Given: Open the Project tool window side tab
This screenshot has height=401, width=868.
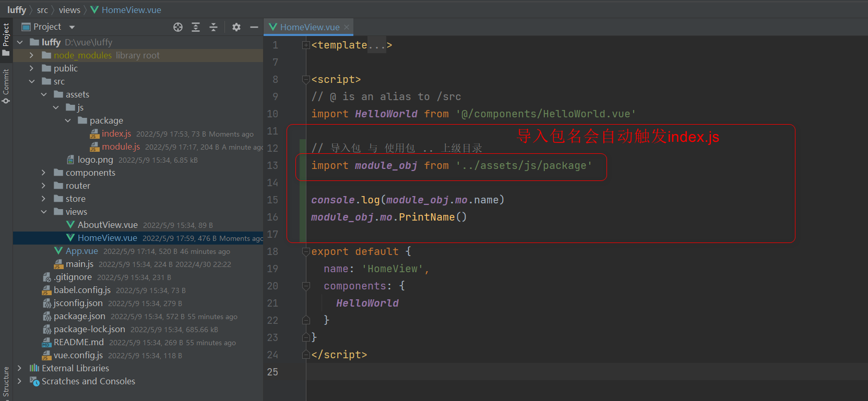Looking at the screenshot, I should click(6, 40).
